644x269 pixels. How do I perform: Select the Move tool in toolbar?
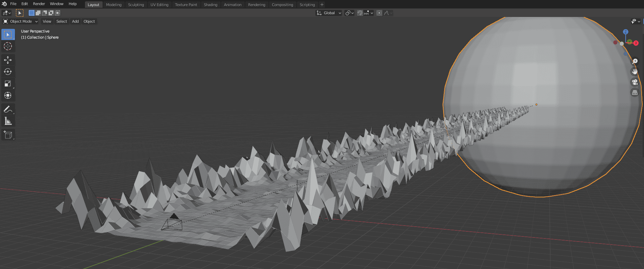tap(8, 60)
